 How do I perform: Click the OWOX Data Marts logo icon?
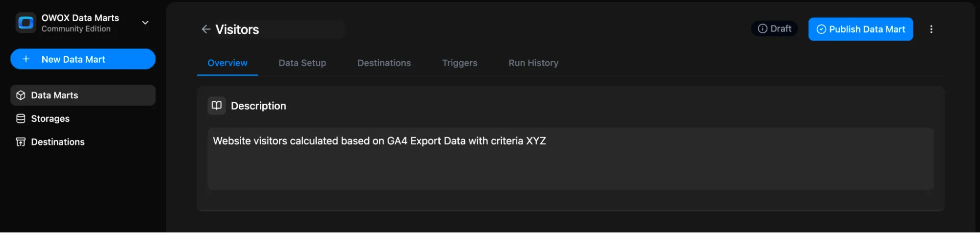pos(26,23)
